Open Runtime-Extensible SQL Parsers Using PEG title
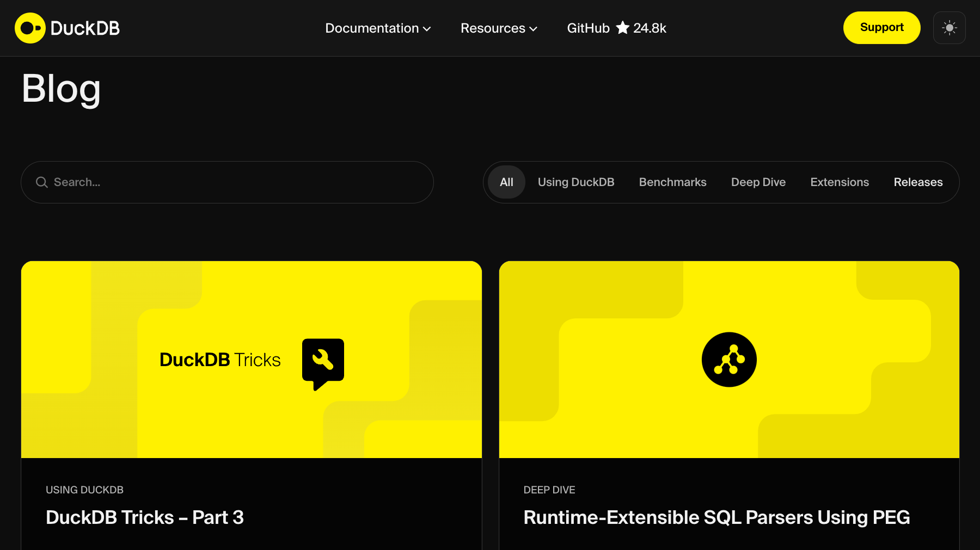 point(716,517)
